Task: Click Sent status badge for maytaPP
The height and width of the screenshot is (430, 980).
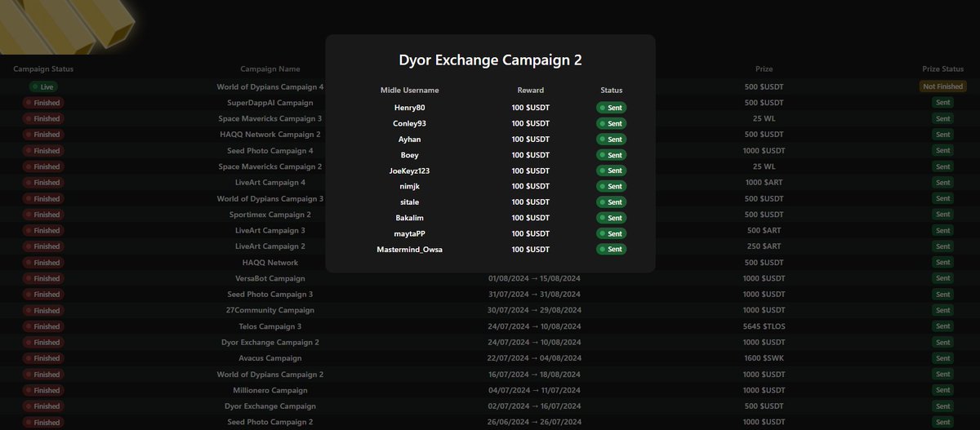Action: pyautogui.click(x=611, y=233)
